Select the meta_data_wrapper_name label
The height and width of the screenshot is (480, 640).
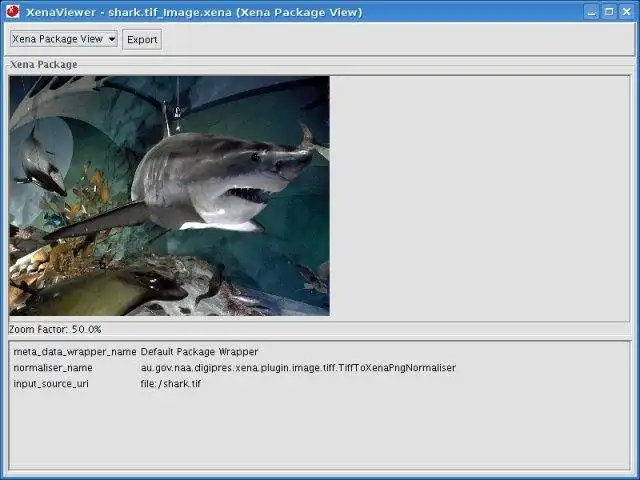pos(75,352)
